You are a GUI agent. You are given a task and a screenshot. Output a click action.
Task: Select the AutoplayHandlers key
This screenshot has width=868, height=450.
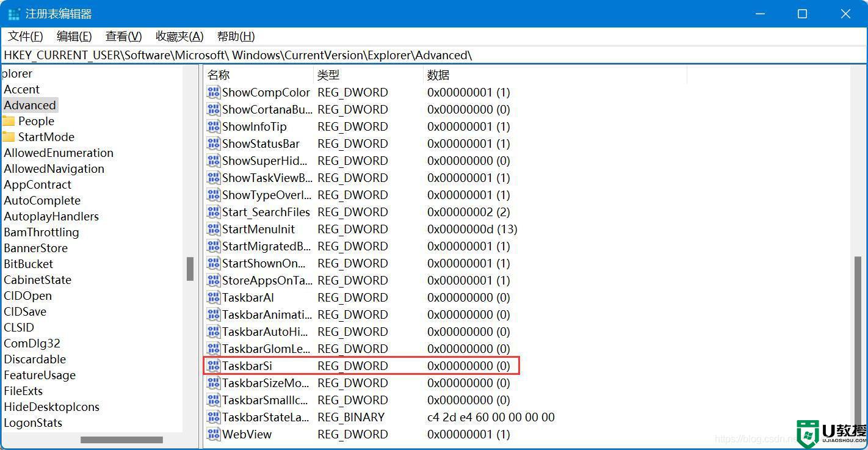[51, 216]
